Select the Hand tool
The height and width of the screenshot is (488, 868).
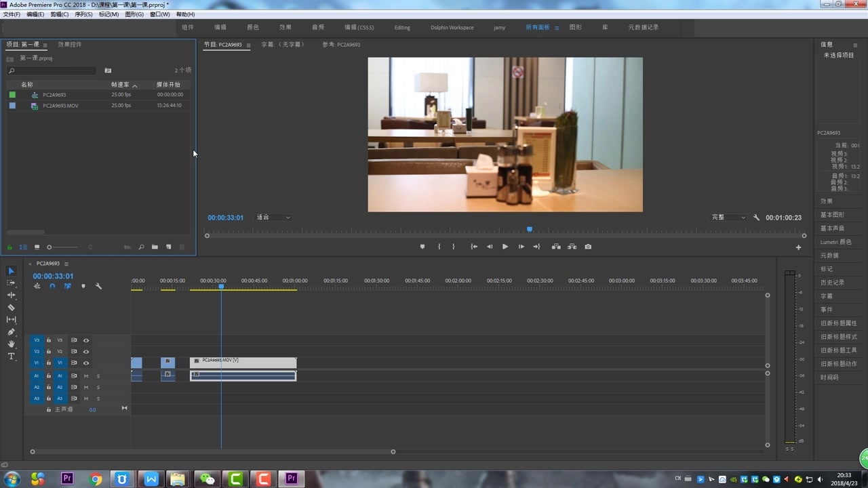point(11,344)
